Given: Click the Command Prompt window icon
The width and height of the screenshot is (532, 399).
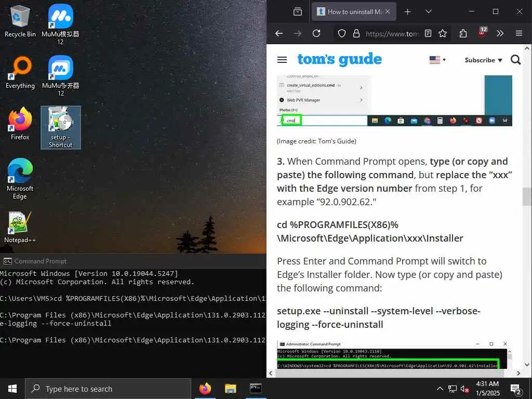Looking at the screenshot, I should point(7,261).
